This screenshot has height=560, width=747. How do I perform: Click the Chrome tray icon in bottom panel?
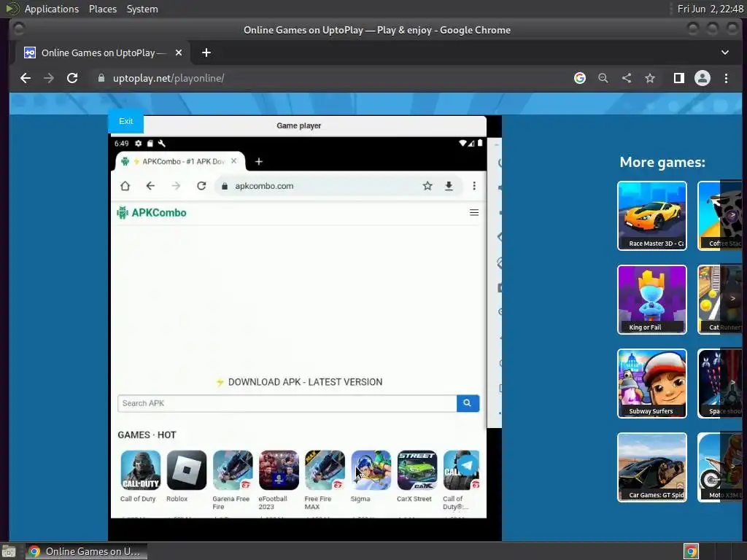pyautogui.click(x=691, y=551)
